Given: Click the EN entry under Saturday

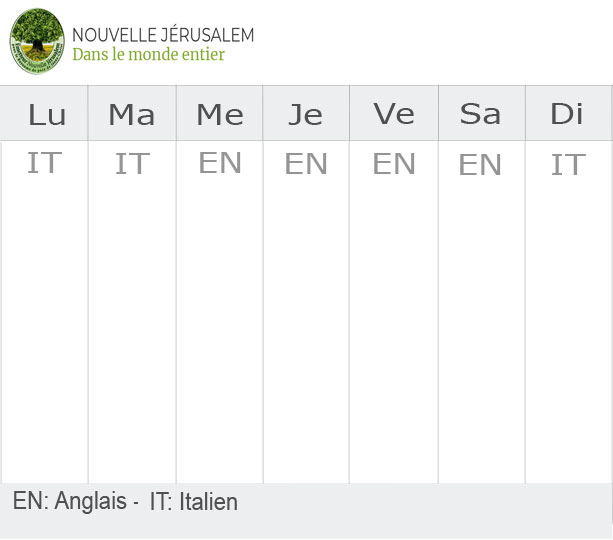Looking at the screenshot, I should coord(480,165).
